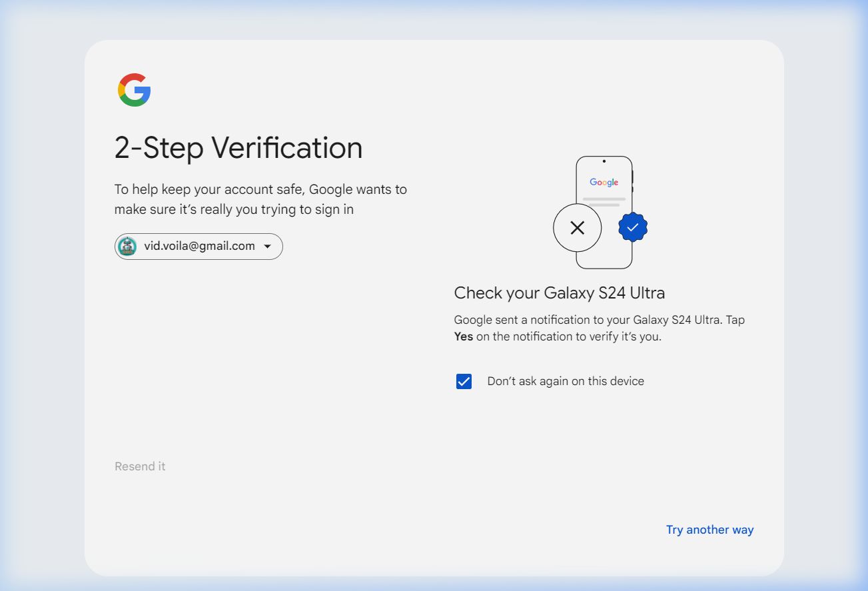Image resolution: width=868 pixels, height=591 pixels.
Task: Click the gray text lines on the phone illustration
Action: [x=604, y=201]
